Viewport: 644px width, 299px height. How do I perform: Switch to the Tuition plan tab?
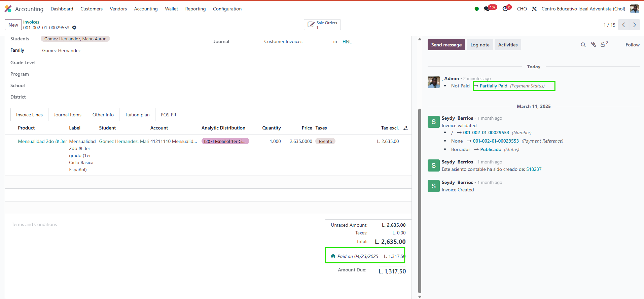point(137,115)
